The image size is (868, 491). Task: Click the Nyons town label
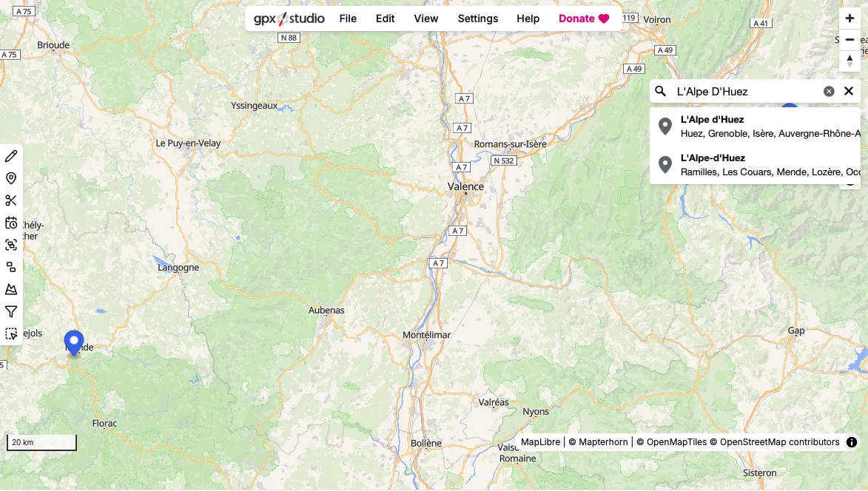pyautogui.click(x=536, y=411)
